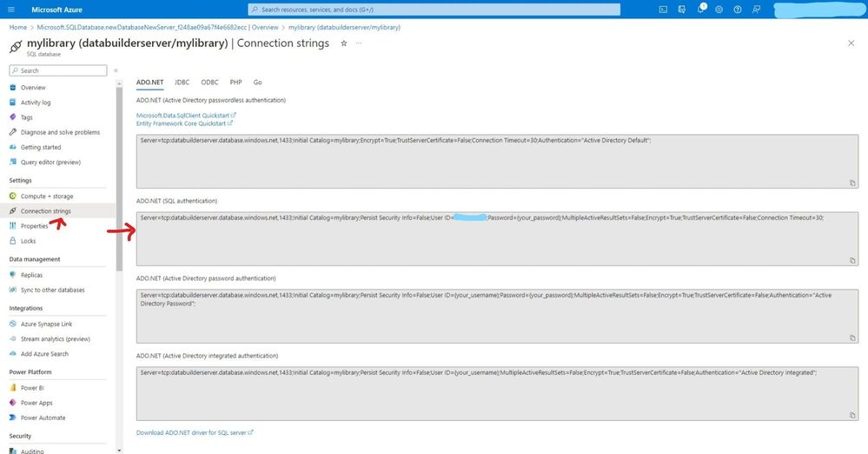This screenshot has width=868, height=454.
Task: Click the Compute + storage icon
Action: click(x=13, y=196)
